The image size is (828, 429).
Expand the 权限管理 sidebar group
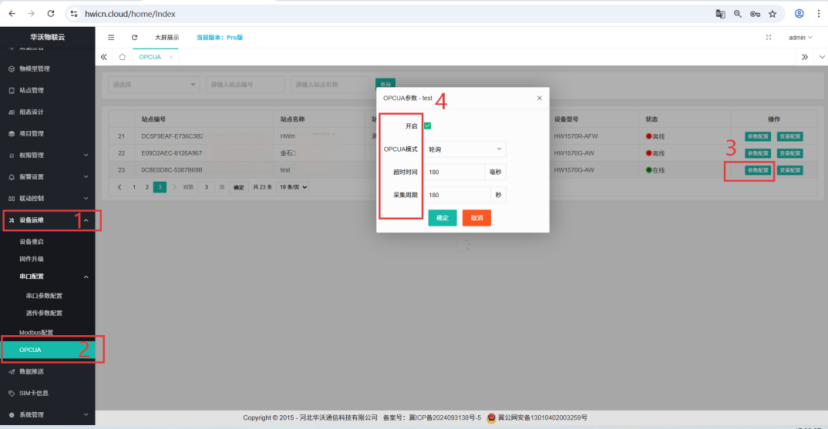[x=48, y=155]
